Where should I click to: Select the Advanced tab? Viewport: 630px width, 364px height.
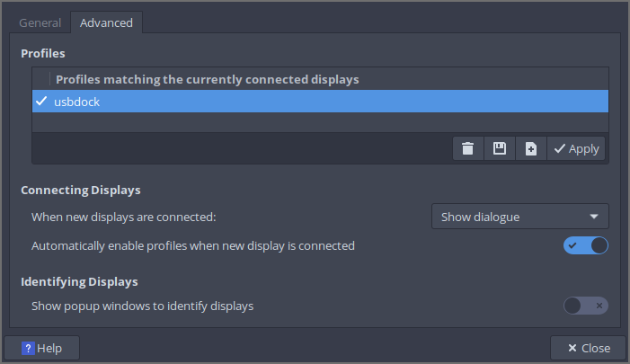click(106, 22)
